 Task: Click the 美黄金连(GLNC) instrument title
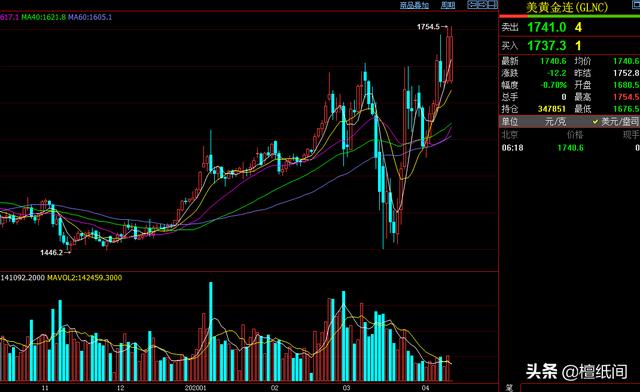point(567,7)
